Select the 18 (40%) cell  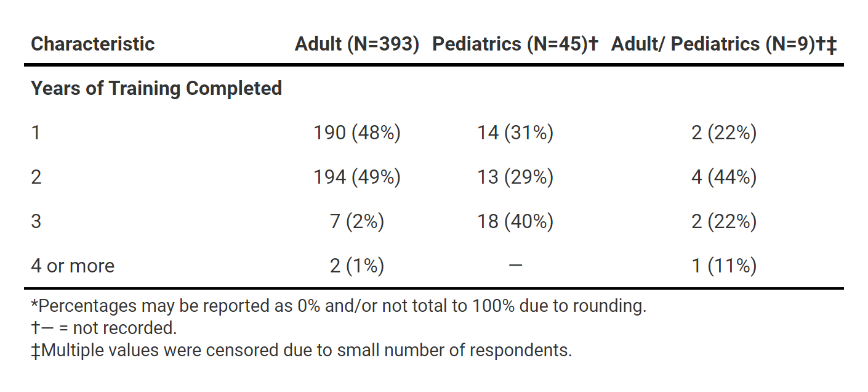tap(515, 221)
